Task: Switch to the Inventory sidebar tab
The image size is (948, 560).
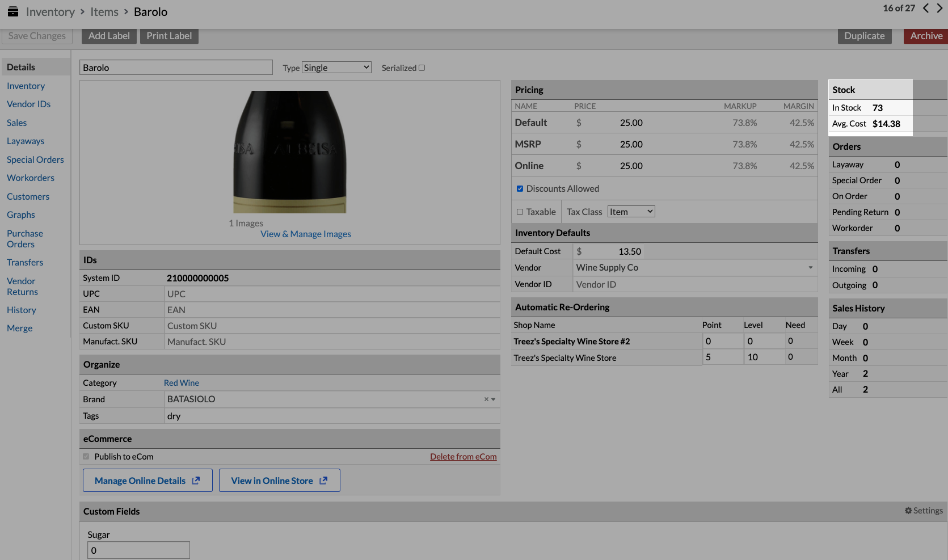Action: tap(26, 86)
